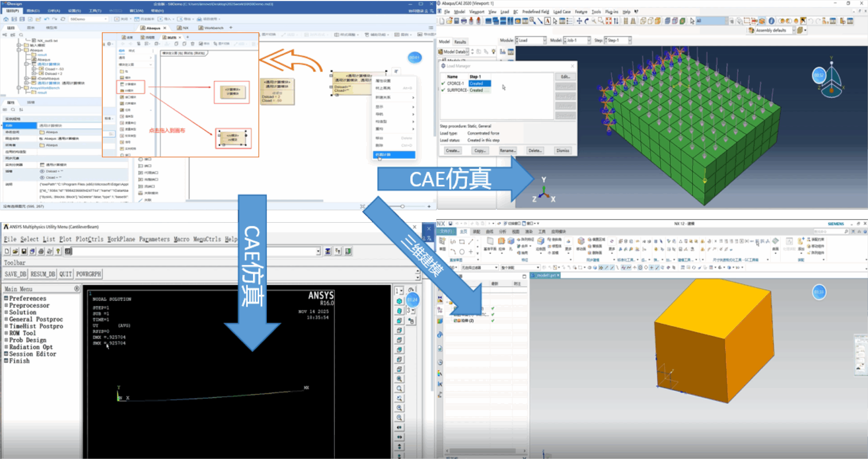Expand Solution in ANSYS Main Menu
Viewport: 868px width, 459px height.
click(22, 312)
